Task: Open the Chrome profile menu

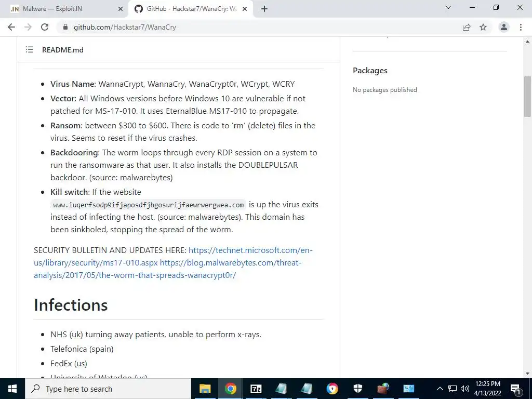Action: click(504, 27)
